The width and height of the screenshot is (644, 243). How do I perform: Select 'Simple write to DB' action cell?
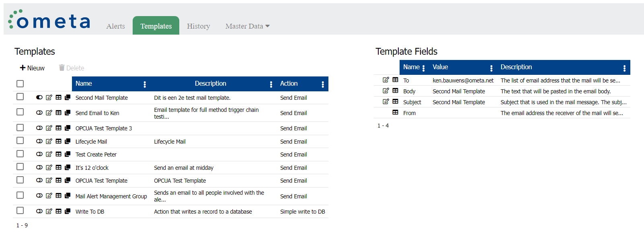tap(303, 212)
